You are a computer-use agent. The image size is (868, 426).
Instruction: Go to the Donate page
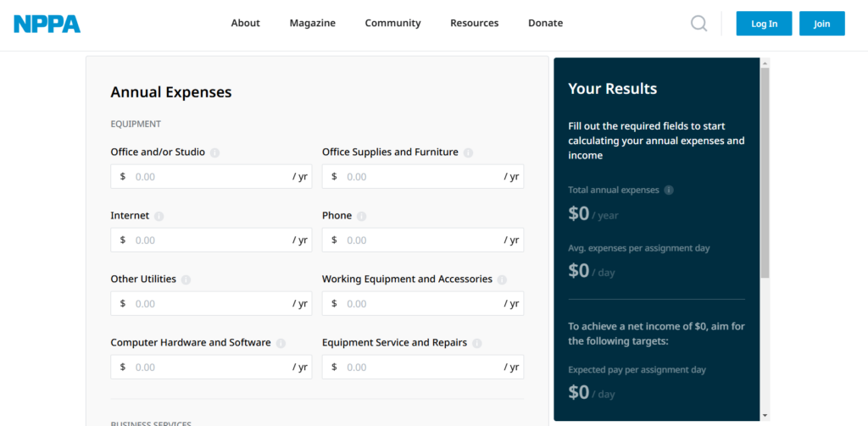click(545, 24)
